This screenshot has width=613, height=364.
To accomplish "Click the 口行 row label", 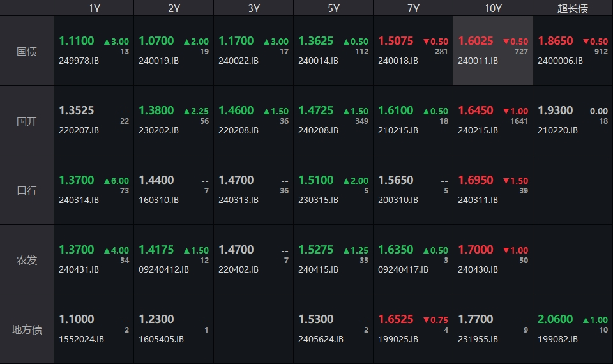I will click(x=27, y=190).
